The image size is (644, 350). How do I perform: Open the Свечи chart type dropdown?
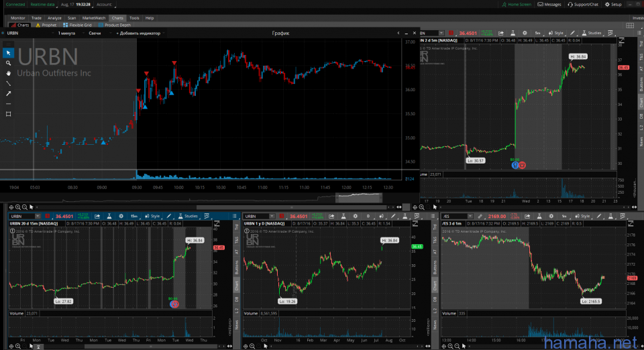pos(95,33)
